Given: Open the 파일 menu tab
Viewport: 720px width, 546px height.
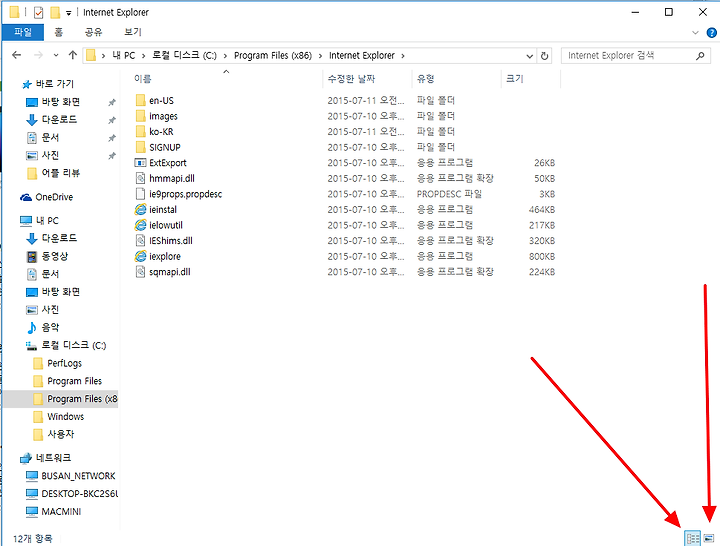Looking at the screenshot, I should (x=23, y=32).
